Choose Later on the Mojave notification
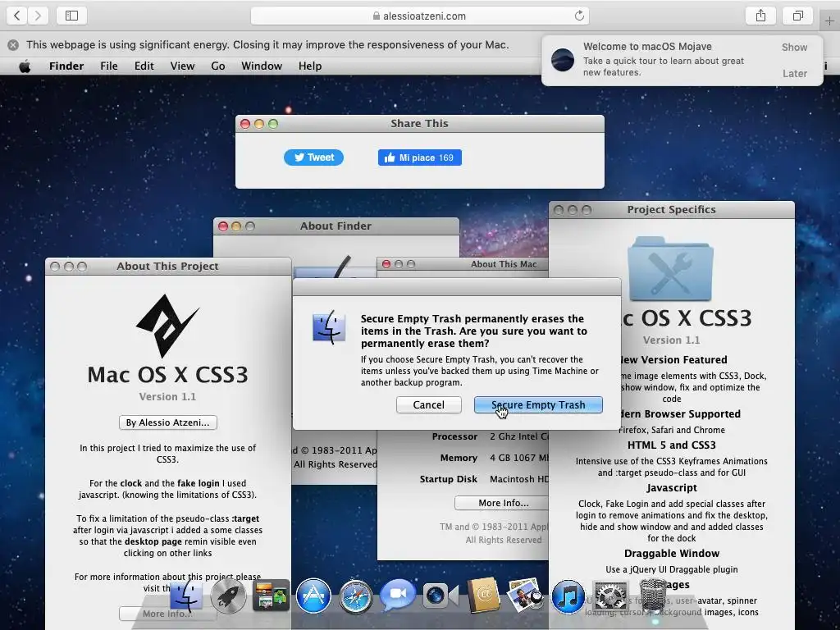This screenshot has height=630, width=840. click(x=794, y=73)
